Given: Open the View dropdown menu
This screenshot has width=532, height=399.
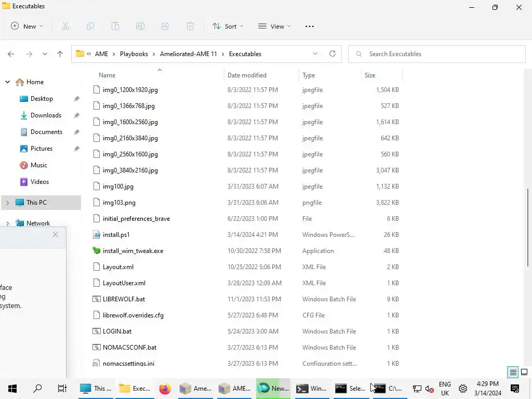Looking at the screenshot, I should (x=274, y=26).
